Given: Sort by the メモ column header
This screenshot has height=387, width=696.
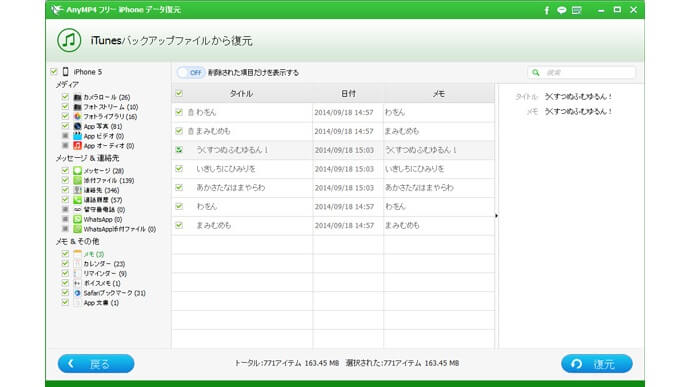Looking at the screenshot, I should 439,94.
